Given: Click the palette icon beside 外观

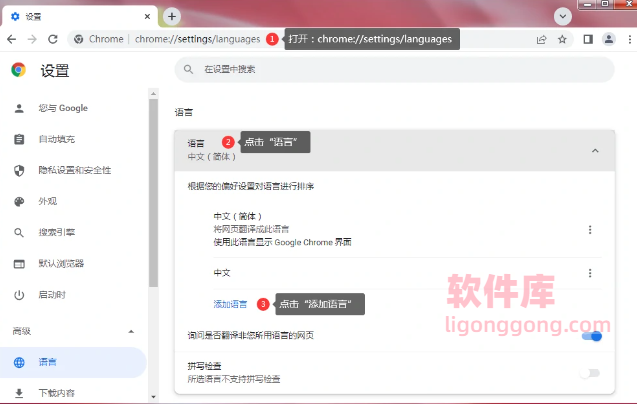Looking at the screenshot, I should click(x=19, y=202).
